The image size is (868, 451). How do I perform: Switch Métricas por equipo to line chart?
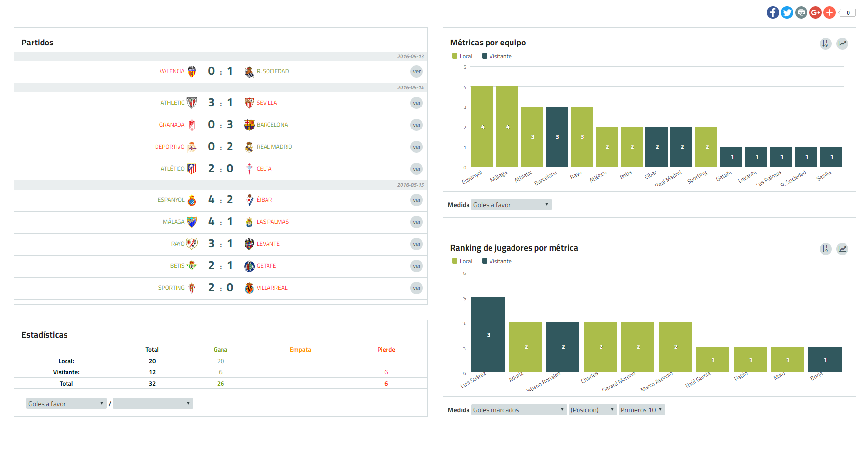(x=842, y=43)
